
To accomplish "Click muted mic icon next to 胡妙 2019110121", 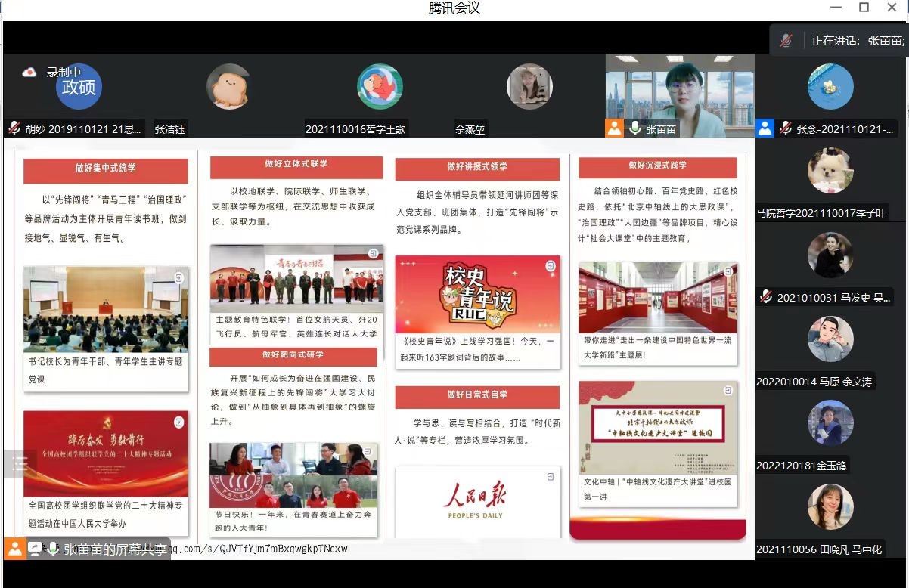I will point(14,128).
